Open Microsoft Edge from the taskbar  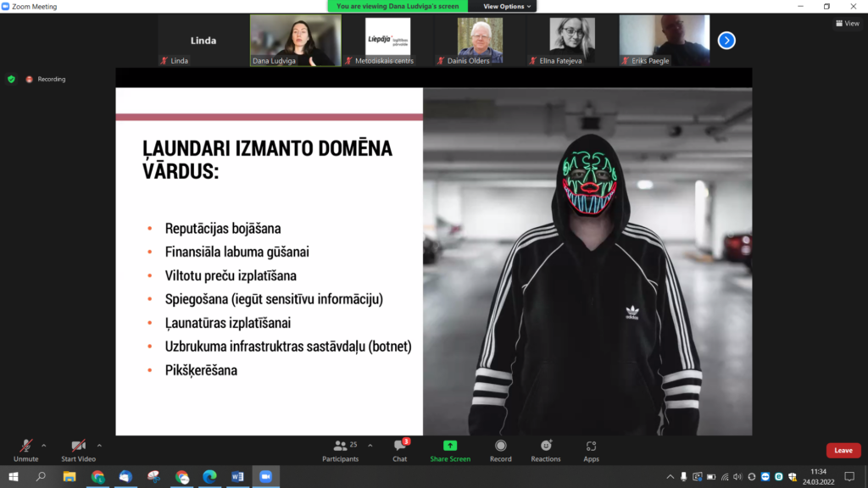[209, 477]
